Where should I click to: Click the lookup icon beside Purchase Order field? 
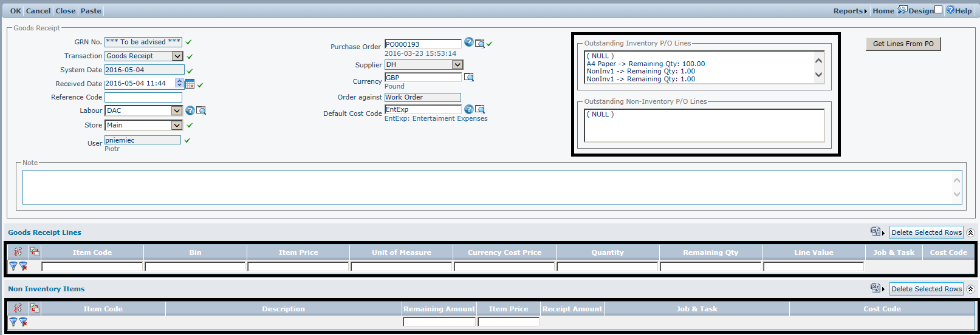click(479, 44)
